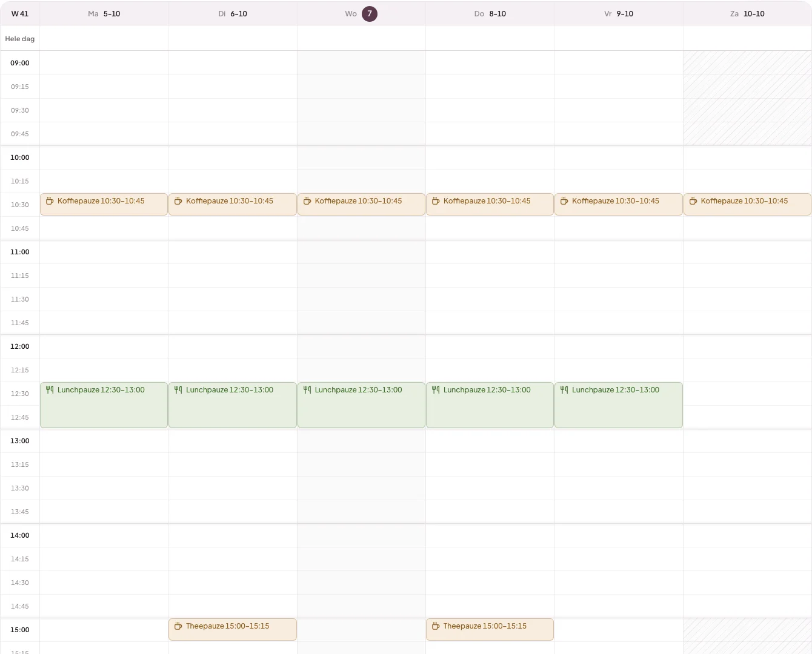Select the Di 6-10 day header
The image size is (812, 654).
click(x=233, y=13)
